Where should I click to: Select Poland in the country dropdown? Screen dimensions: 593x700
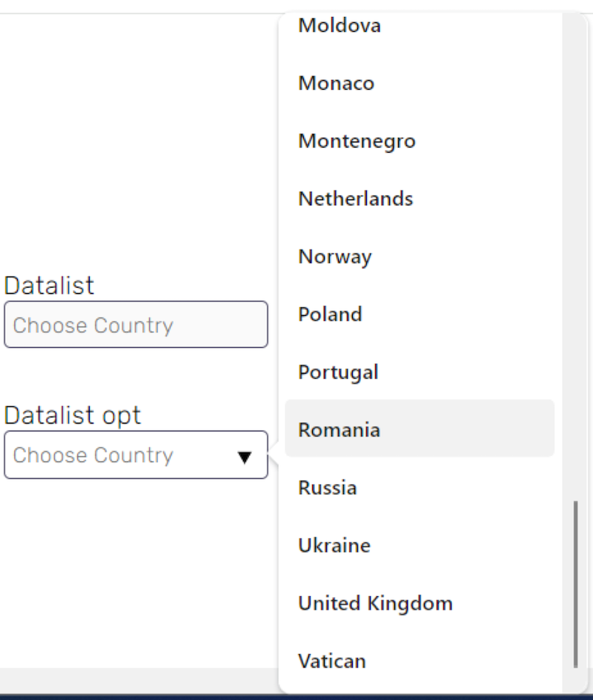420,314
